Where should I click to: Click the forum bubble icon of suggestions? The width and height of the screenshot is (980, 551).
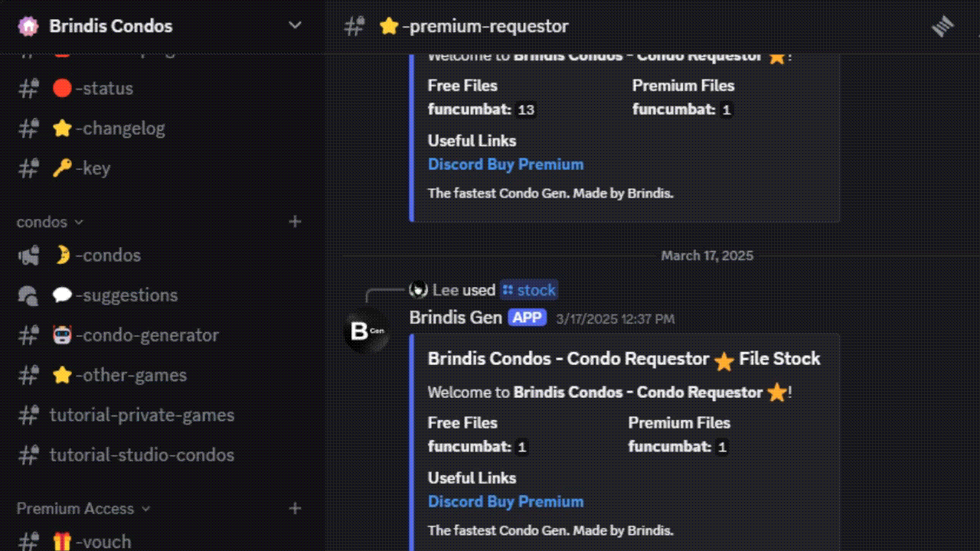29,295
